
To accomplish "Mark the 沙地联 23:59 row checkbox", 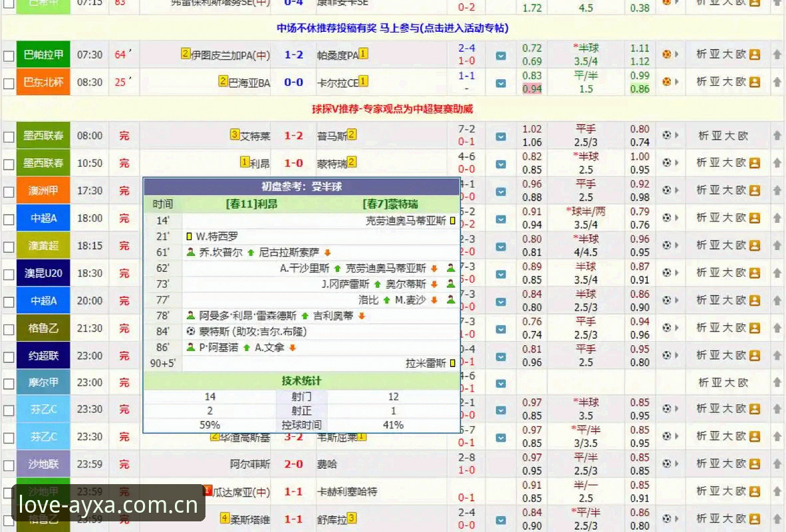I will click(9, 465).
